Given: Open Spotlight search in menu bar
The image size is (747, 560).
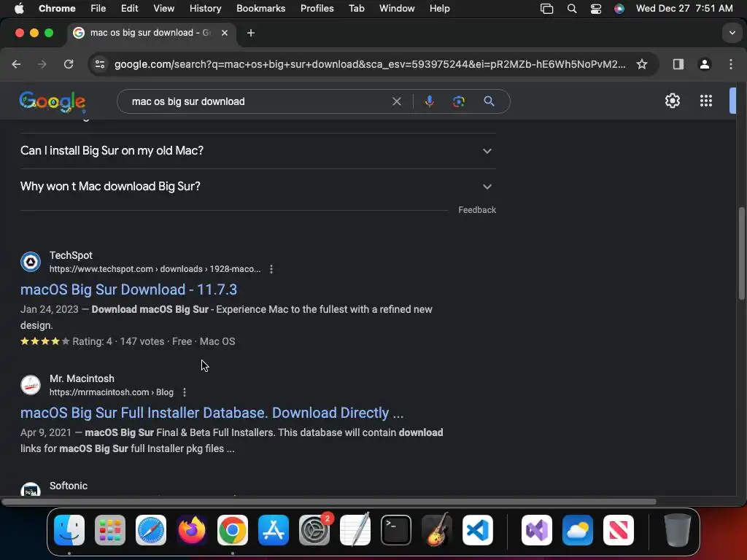Looking at the screenshot, I should click(x=572, y=9).
